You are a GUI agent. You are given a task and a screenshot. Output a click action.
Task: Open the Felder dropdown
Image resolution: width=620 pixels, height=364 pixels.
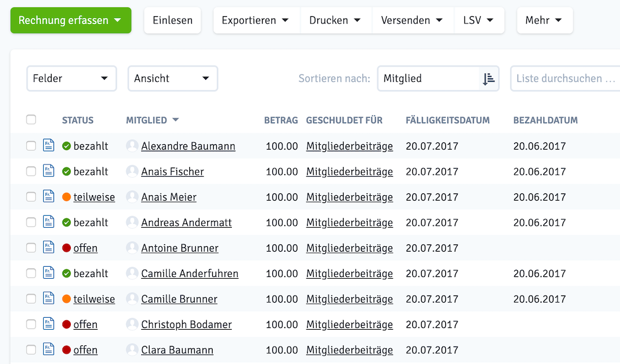71,78
